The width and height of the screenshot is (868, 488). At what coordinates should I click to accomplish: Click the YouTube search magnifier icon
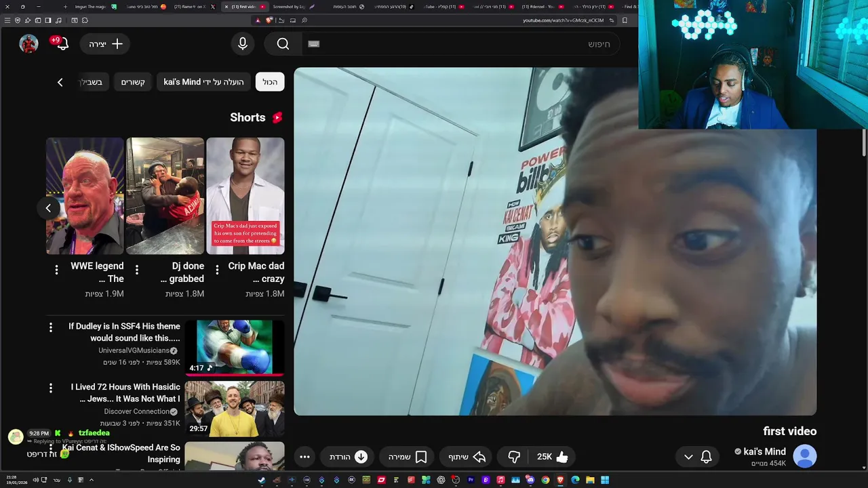coord(283,44)
